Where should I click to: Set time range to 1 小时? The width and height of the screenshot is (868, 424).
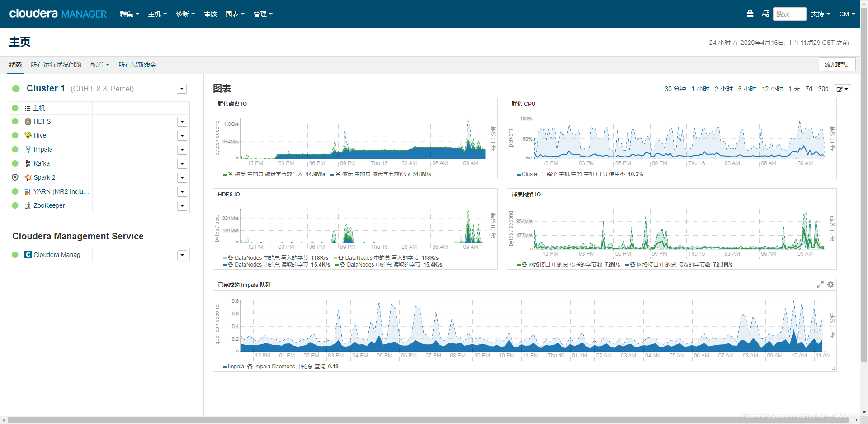coord(700,89)
